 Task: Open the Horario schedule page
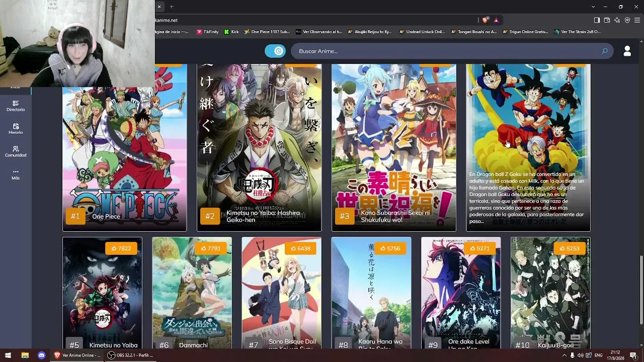coord(16,129)
